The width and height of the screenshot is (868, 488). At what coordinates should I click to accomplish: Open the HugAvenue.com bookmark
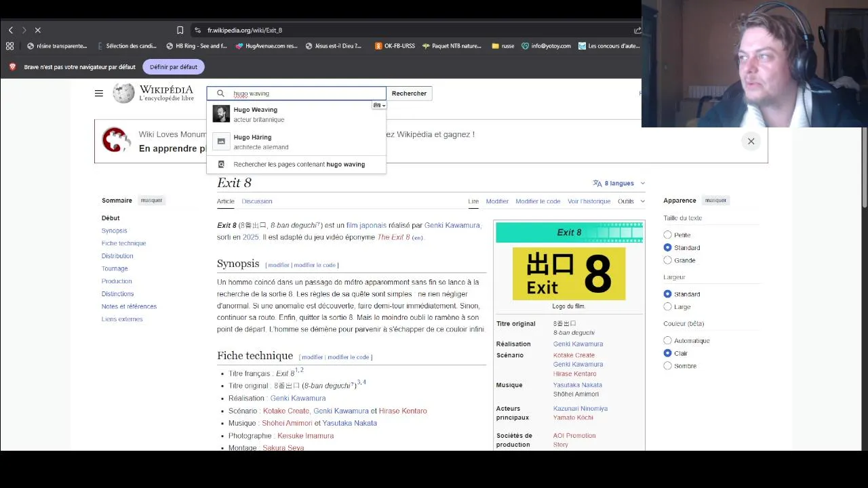click(267, 46)
